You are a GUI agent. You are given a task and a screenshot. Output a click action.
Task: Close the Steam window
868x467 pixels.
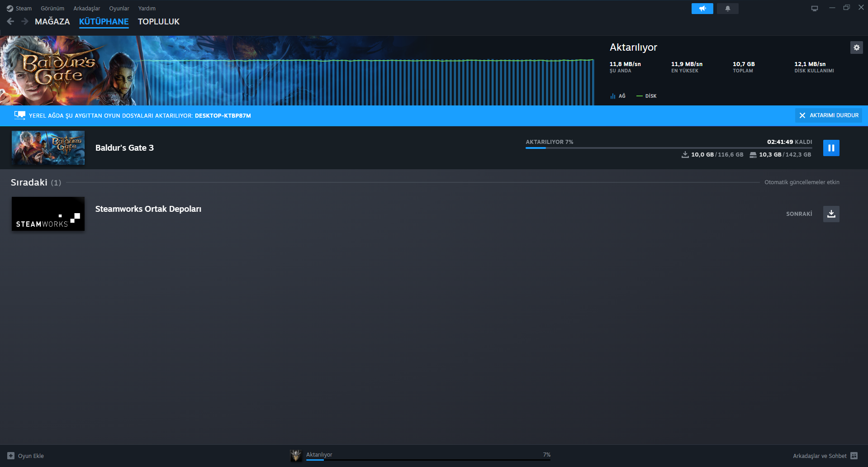coord(861,8)
